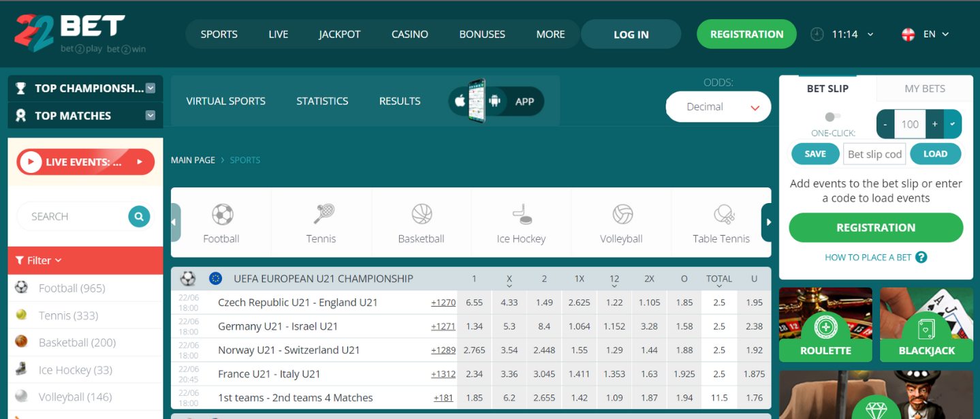Viewport: 980px width, 419px height.
Task: Click the clock icon beside 11:14
Action: point(817,34)
